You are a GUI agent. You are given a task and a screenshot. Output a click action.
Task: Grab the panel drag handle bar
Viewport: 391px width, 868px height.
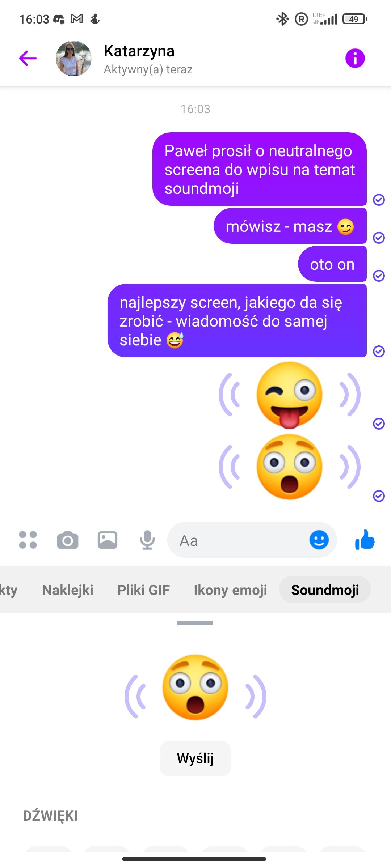click(x=195, y=623)
